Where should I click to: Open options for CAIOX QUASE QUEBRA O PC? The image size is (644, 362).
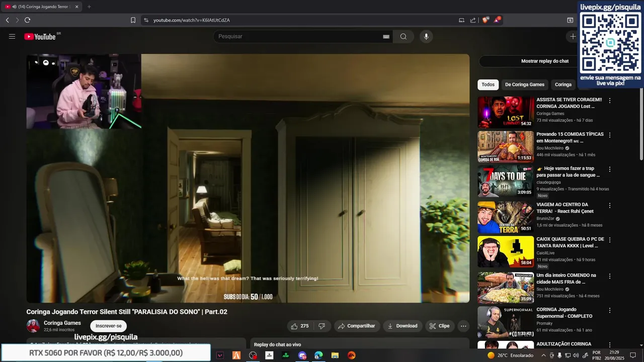(x=610, y=240)
